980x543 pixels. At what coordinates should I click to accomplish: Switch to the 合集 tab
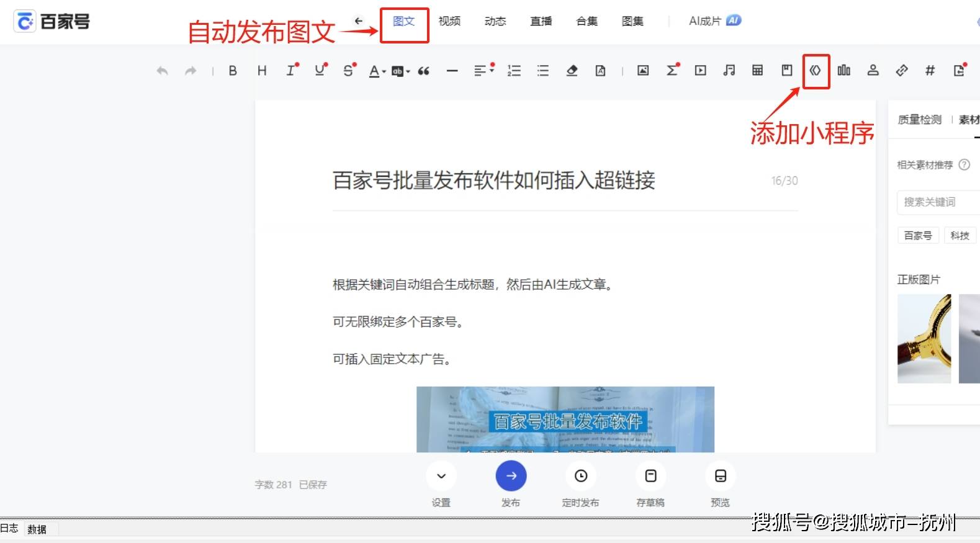(x=587, y=21)
